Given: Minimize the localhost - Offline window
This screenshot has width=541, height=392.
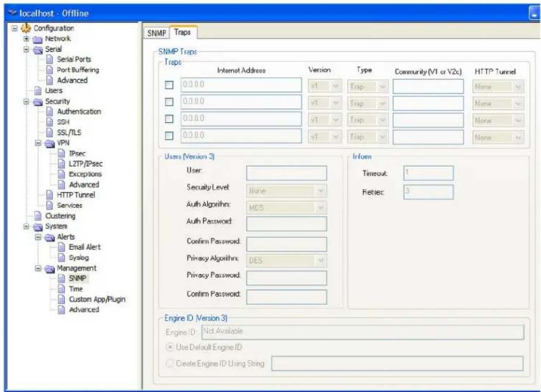Looking at the screenshot, I should tap(534, 13).
